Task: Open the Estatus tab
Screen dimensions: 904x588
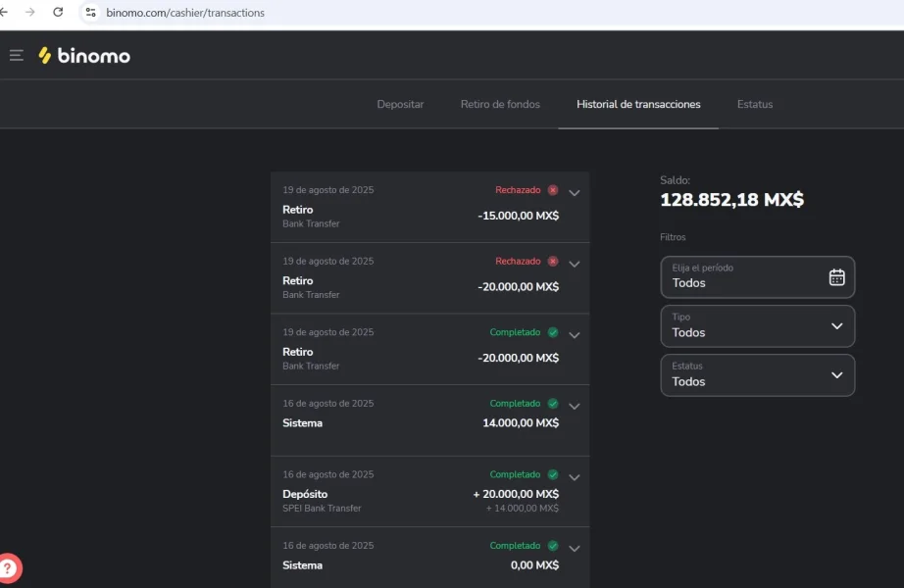Action: coord(754,104)
